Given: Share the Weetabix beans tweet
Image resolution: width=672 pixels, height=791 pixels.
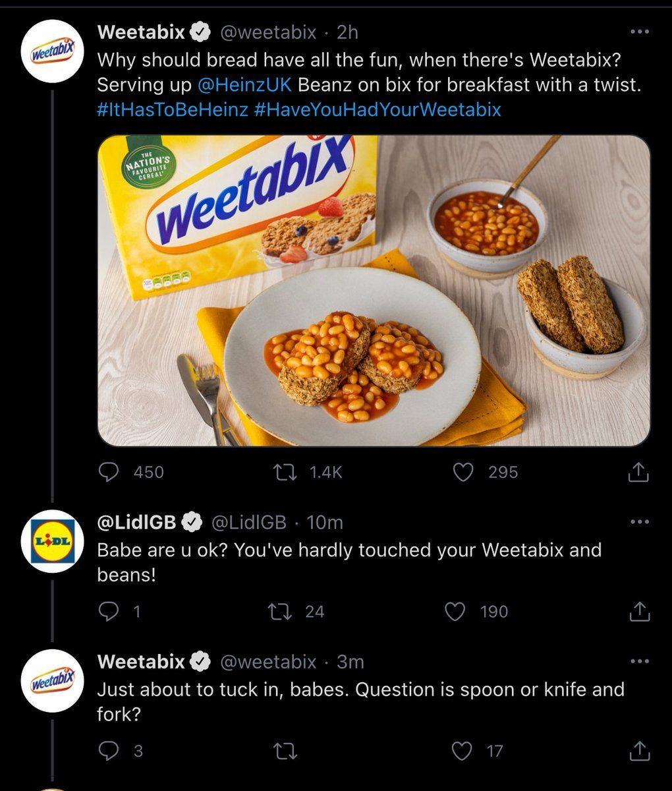Looking at the screenshot, I should tap(639, 472).
